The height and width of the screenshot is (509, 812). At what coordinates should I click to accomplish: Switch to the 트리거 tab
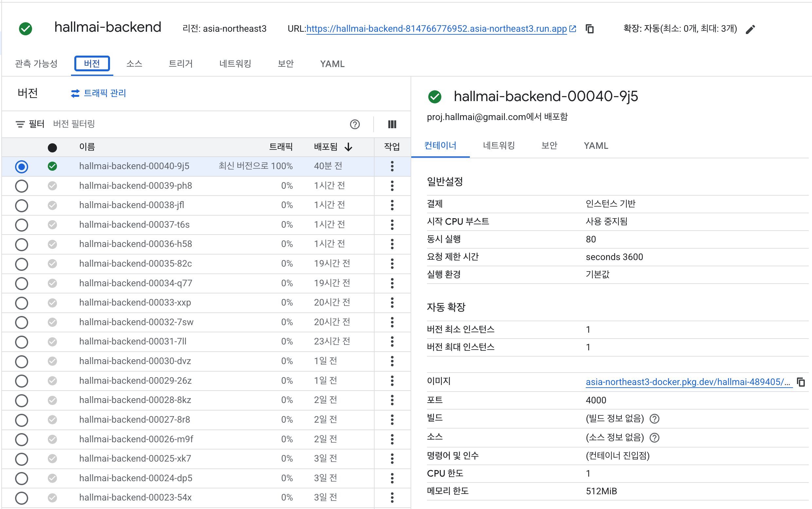[x=181, y=64]
